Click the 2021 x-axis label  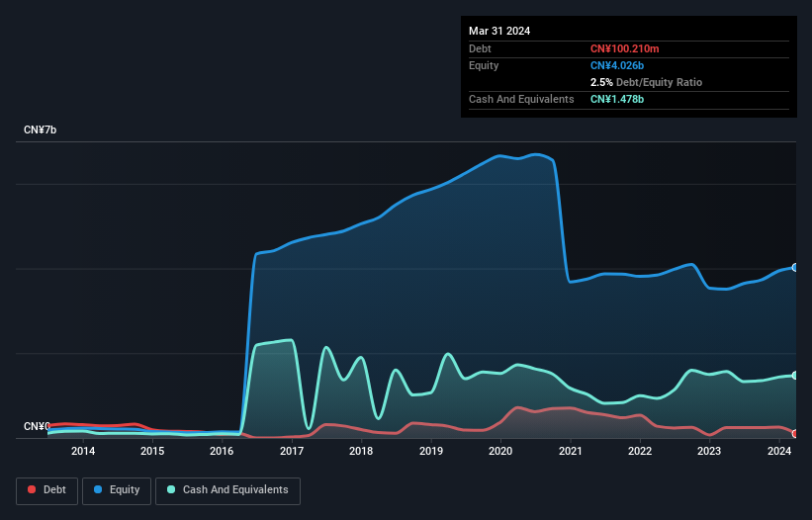[x=570, y=451]
